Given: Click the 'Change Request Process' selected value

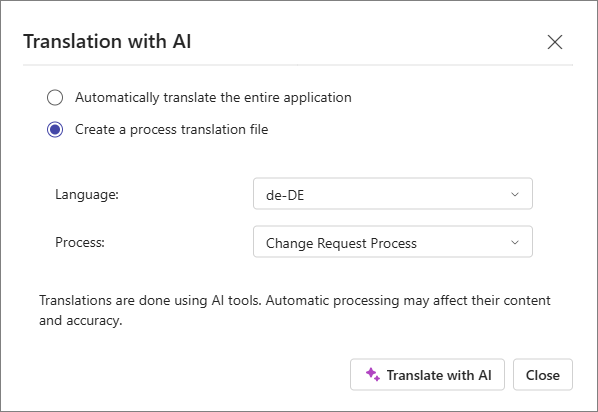Looking at the screenshot, I should (x=341, y=243).
